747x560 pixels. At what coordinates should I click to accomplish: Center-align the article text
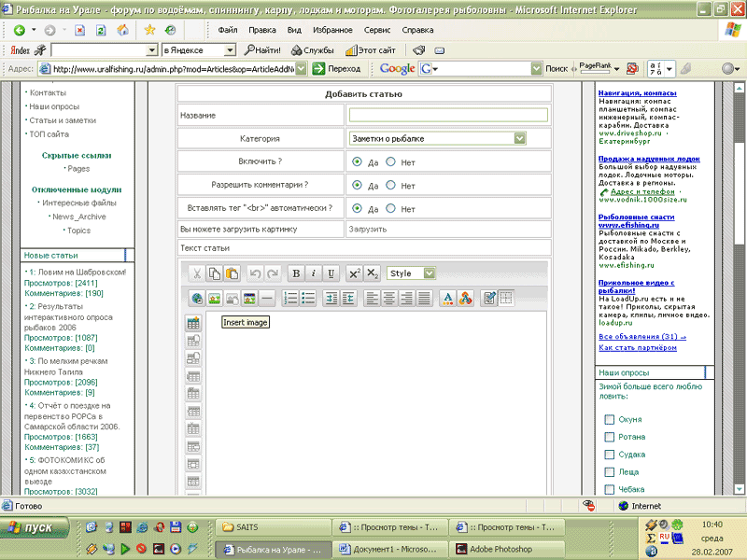coord(389,299)
